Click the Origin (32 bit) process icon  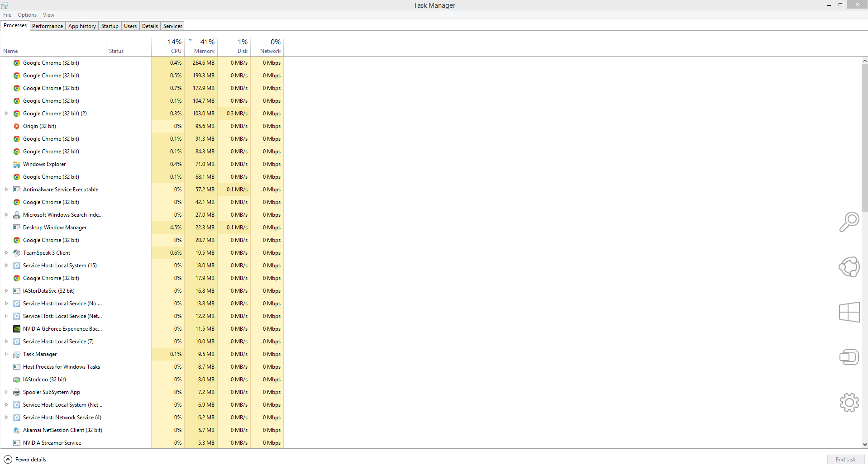click(x=17, y=126)
